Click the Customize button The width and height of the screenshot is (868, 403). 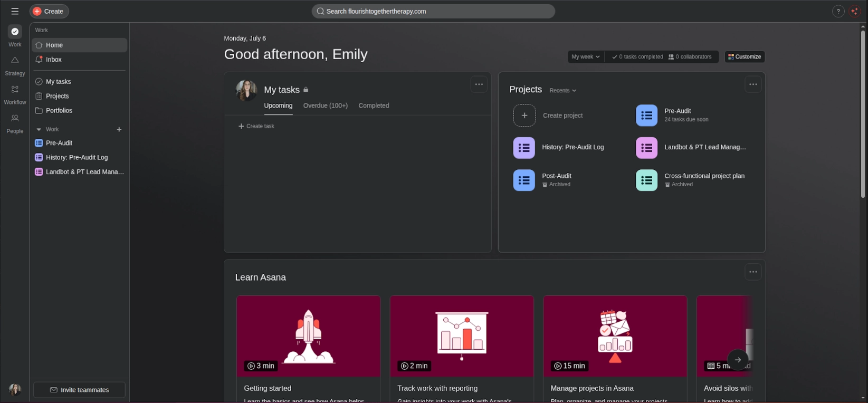coord(745,57)
